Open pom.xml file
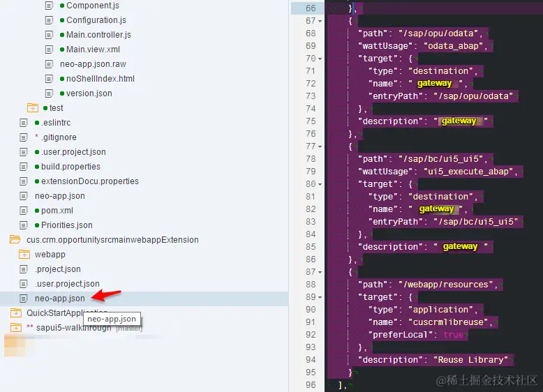 tap(57, 211)
